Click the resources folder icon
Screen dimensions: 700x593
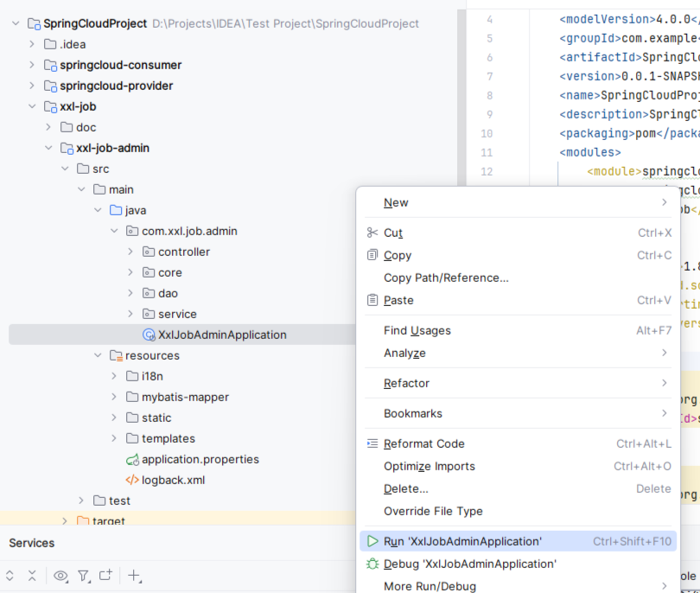tap(116, 356)
